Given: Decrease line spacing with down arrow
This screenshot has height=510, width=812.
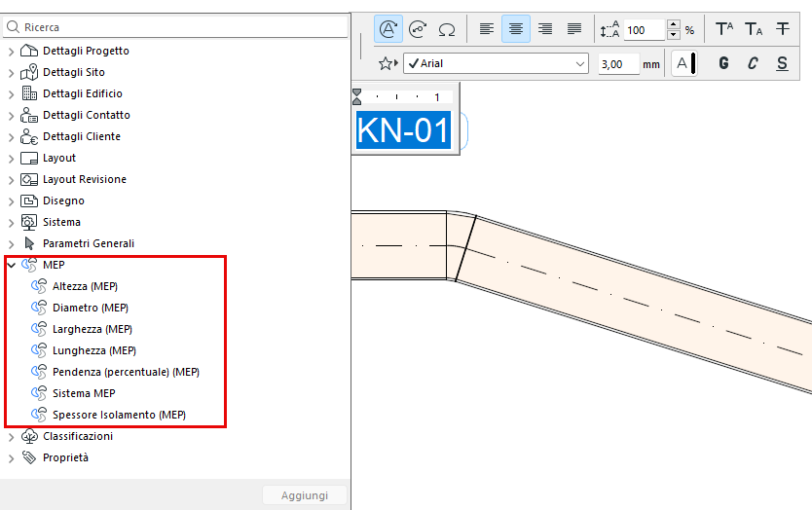Looking at the screenshot, I should coord(673,35).
